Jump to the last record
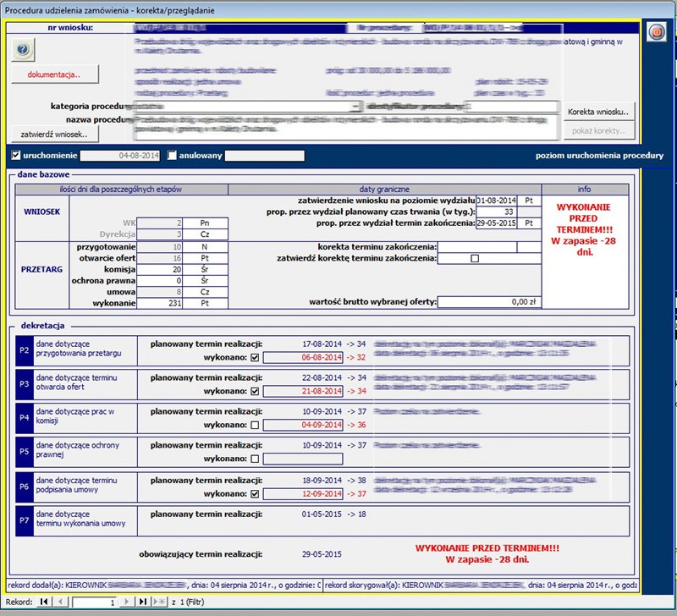The image size is (677, 616). point(142,602)
